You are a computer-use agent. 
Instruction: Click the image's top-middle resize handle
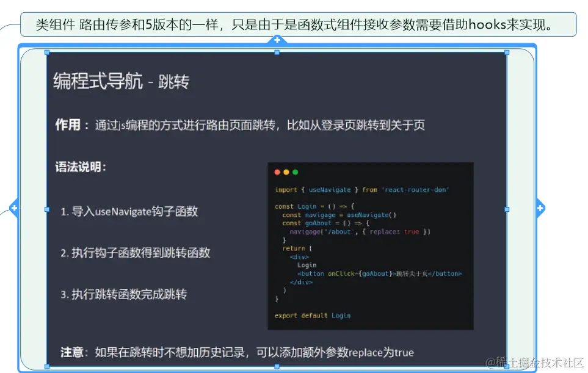point(277,53)
